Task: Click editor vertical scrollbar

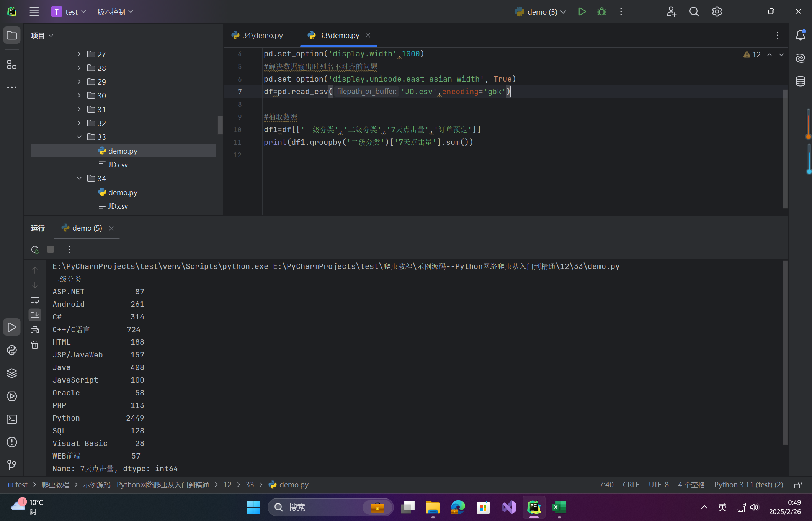Action: click(785, 149)
